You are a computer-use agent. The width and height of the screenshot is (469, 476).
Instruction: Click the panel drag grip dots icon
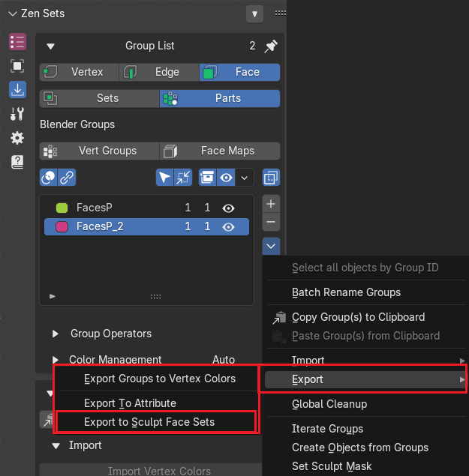[x=280, y=13]
